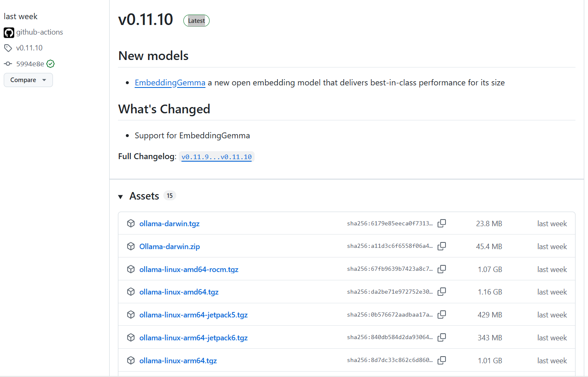
Task: Click sha256:0b576672aadbaa17a hash text
Action: [x=390, y=315]
